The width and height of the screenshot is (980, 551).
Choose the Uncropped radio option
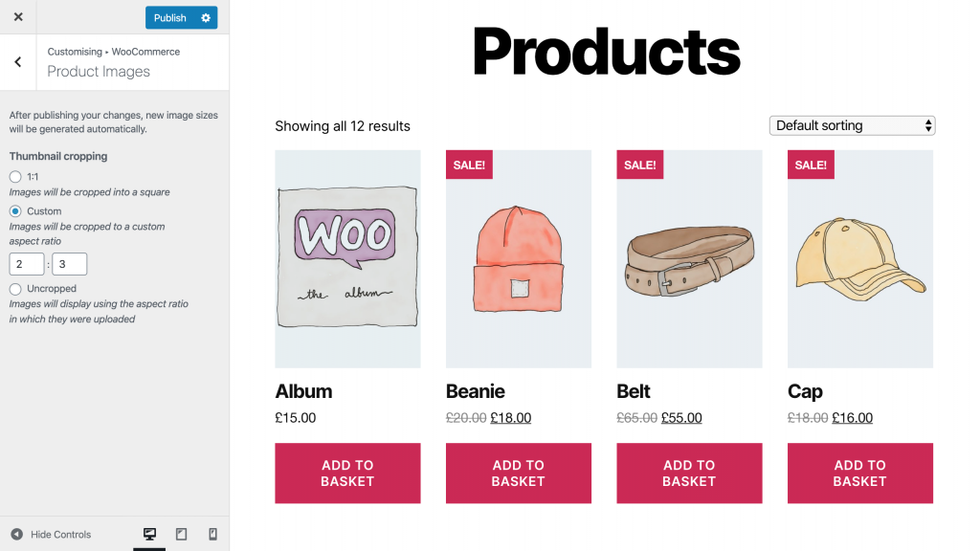pos(15,289)
